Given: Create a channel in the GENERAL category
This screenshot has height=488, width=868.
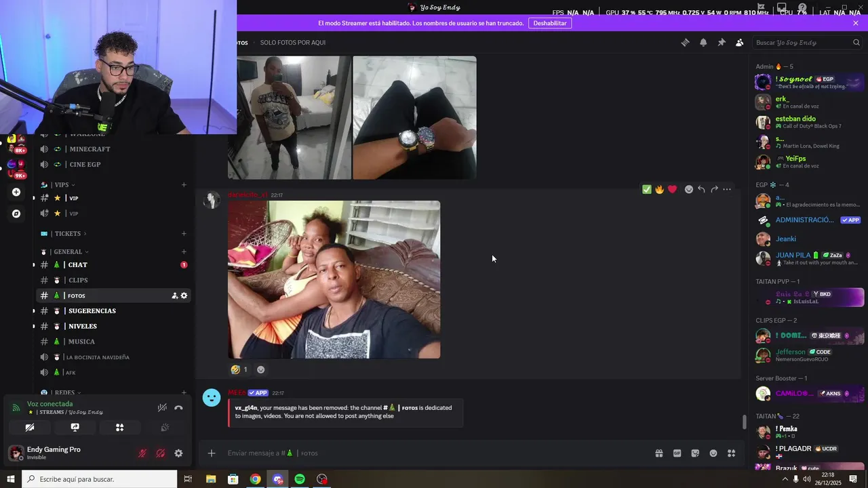Looking at the screenshot, I should [184, 251].
